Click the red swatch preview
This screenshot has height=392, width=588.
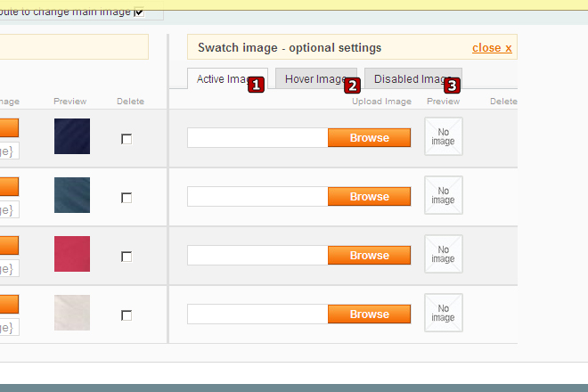coord(72,254)
